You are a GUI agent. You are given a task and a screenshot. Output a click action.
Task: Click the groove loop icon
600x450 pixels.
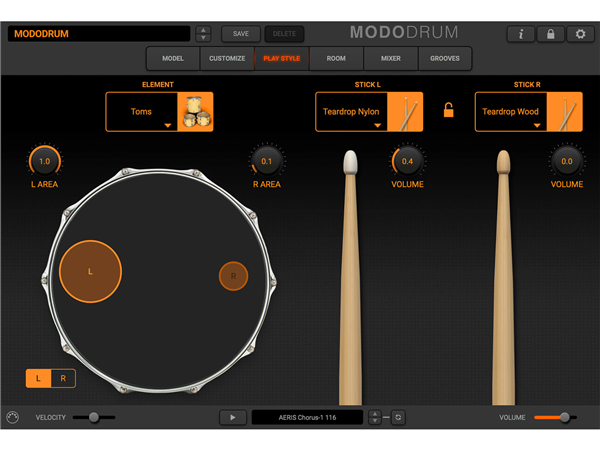tap(399, 417)
